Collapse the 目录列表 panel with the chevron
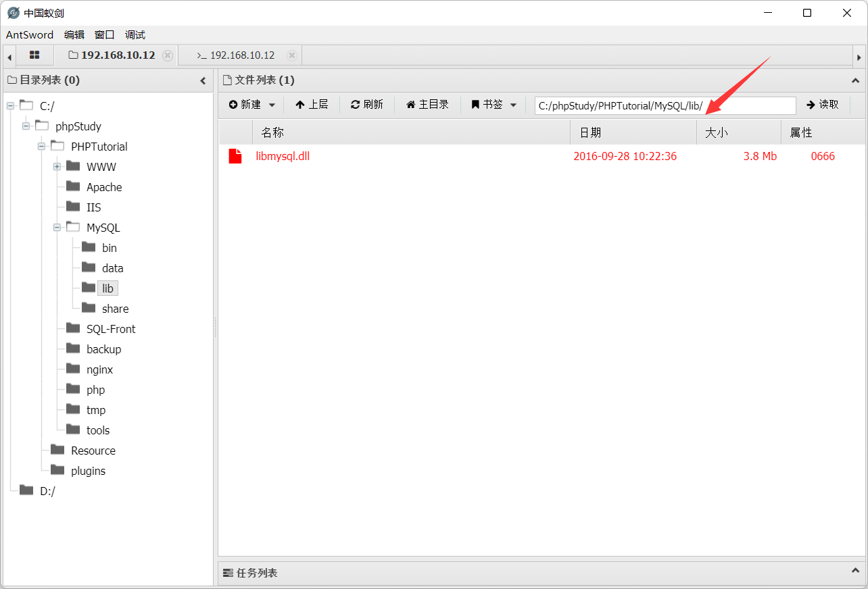 [203, 80]
